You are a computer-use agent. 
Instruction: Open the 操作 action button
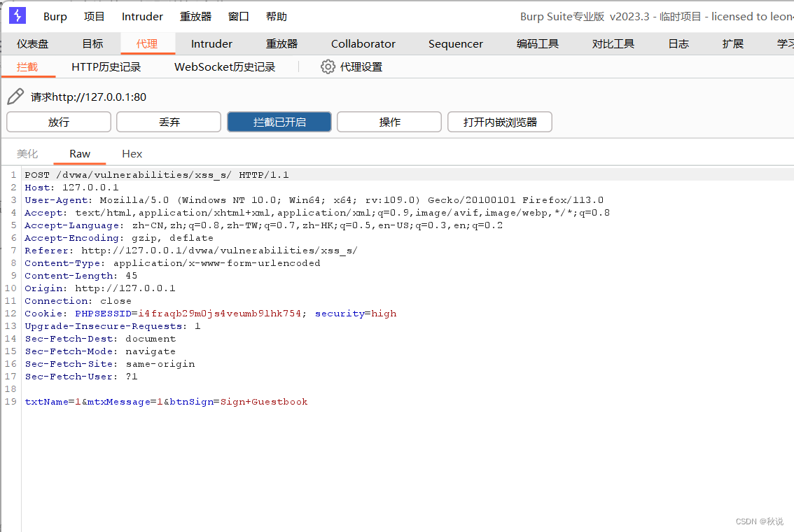coord(389,122)
